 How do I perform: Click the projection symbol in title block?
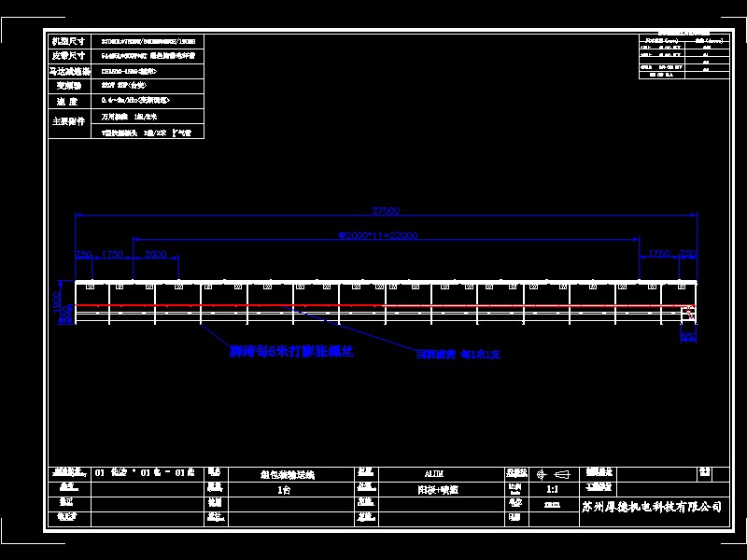click(553, 474)
